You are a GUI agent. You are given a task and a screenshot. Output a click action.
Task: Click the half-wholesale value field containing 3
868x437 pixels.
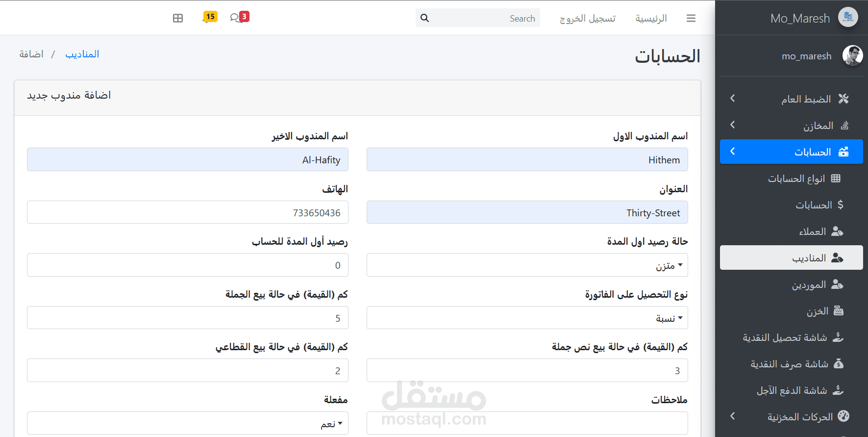[527, 370]
